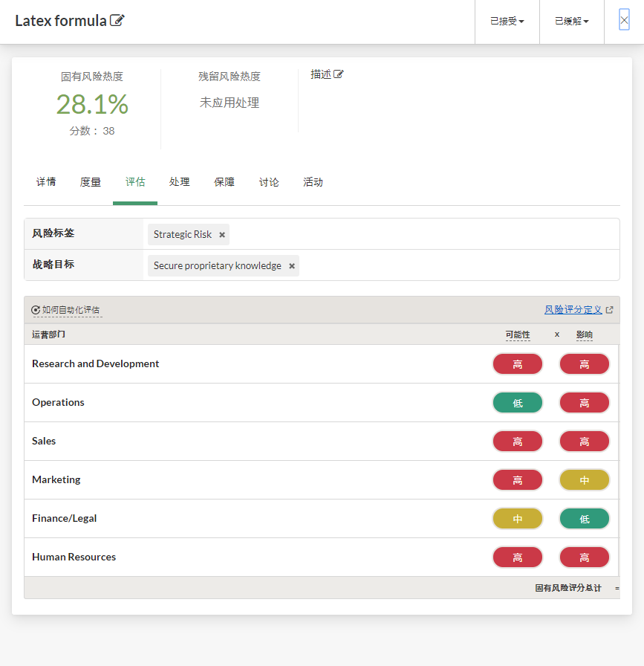Remove Secure proprietary knowledge objective tag
644x666 pixels.
[x=292, y=266]
